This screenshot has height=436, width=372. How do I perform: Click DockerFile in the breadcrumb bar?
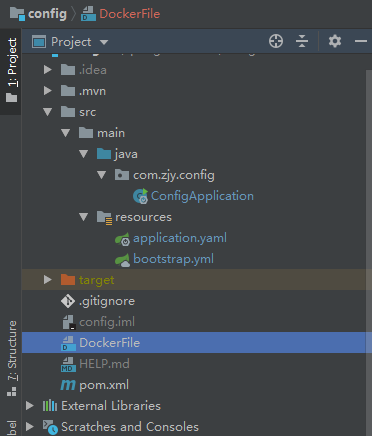click(130, 14)
